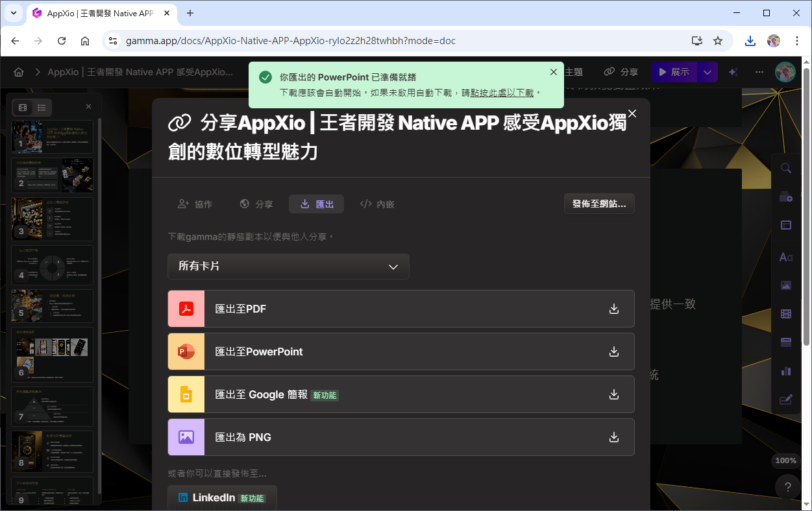Select card thumbnail 3 in sidebar

click(x=52, y=219)
